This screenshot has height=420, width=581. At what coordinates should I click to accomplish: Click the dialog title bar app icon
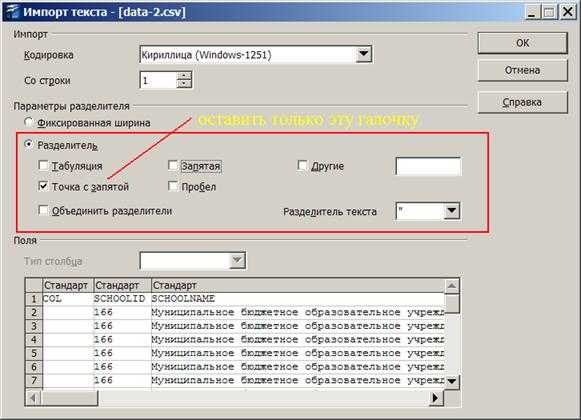13,12
